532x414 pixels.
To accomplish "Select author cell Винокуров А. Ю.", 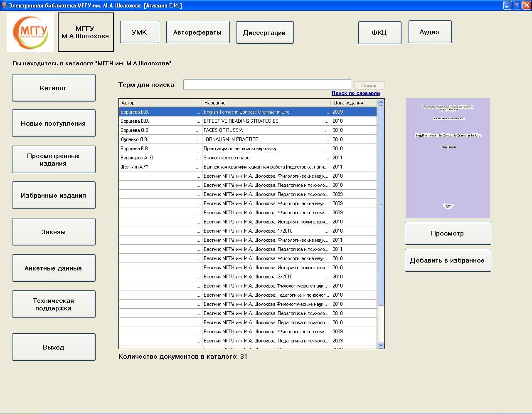I will (x=160, y=158).
